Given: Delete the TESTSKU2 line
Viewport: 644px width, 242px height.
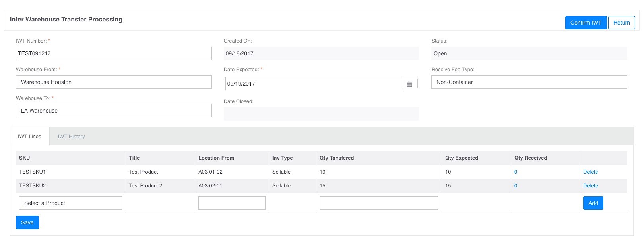Looking at the screenshot, I should 590,186.
